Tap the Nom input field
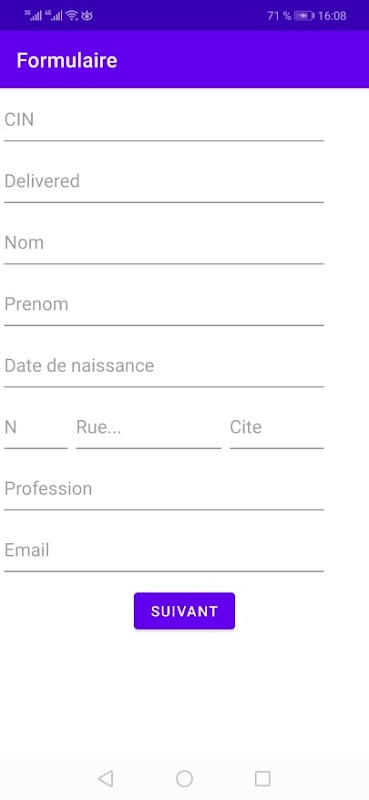This screenshot has width=369, height=800. (164, 243)
